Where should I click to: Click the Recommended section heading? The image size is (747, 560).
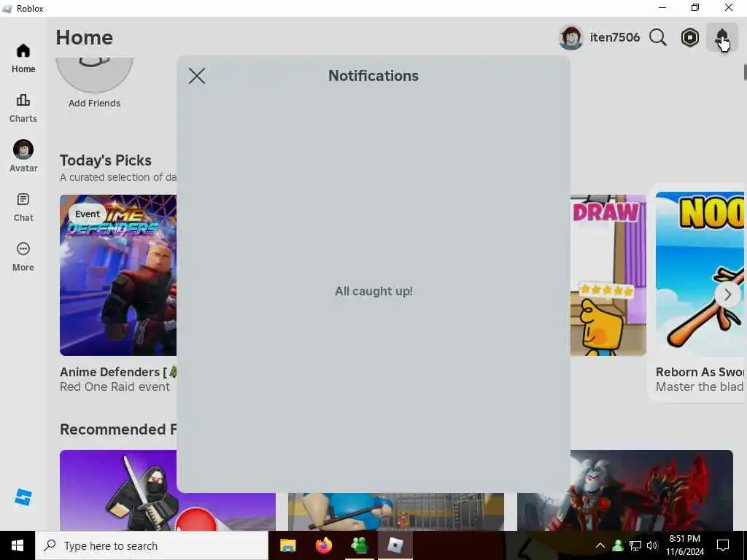click(118, 429)
